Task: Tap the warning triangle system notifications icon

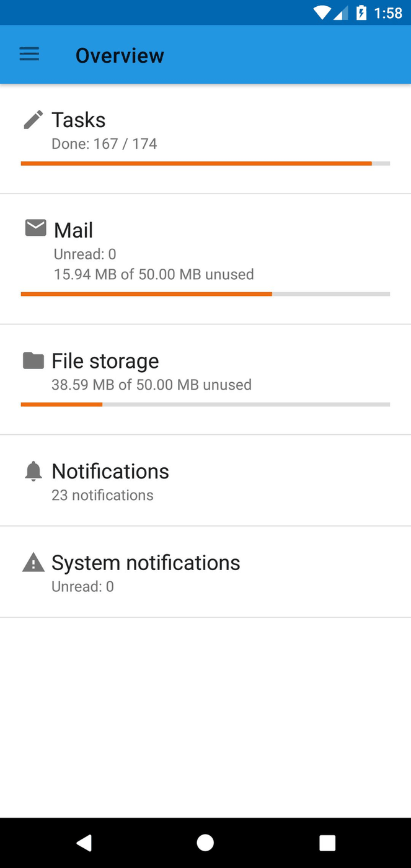Action: click(x=33, y=563)
